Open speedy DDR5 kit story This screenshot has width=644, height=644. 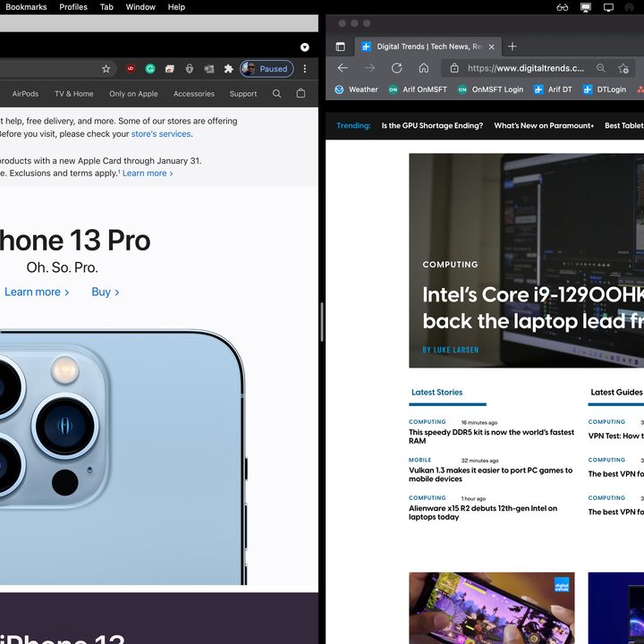click(491, 436)
